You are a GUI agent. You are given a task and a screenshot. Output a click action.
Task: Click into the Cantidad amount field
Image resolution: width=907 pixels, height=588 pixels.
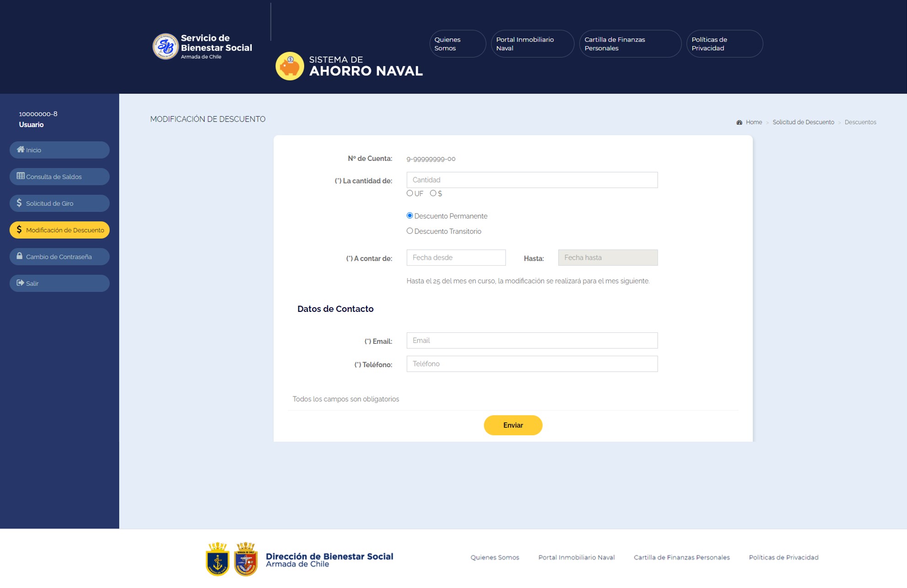[x=532, y=180]
